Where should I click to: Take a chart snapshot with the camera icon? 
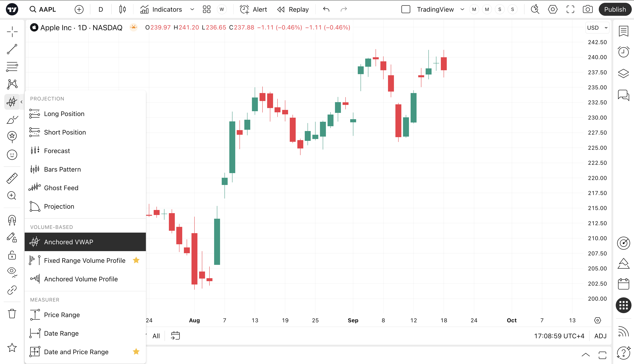[587, 9]
